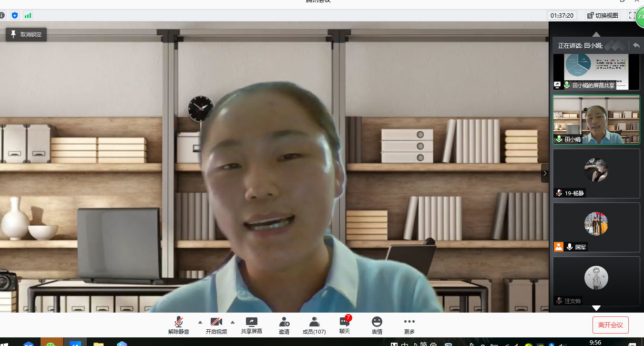Open video options arrow beside 开启视频
This screenshot has height=346, width=644.
click(x=233, y=322)
